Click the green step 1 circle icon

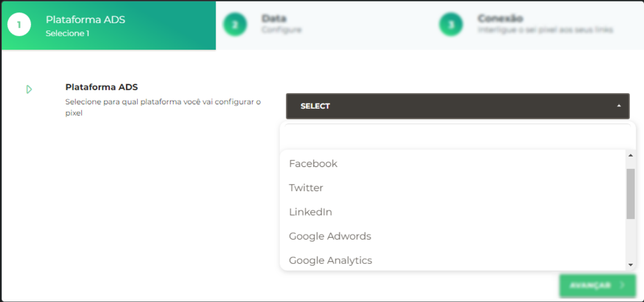tap(19, 25)
